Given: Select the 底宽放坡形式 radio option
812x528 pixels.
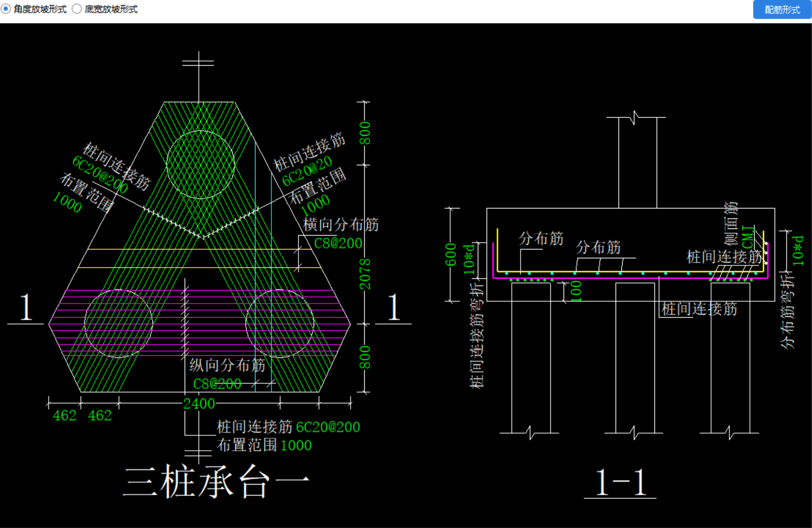Looking at the screenshot, I should pyautogui.click(x=105, y=9).
